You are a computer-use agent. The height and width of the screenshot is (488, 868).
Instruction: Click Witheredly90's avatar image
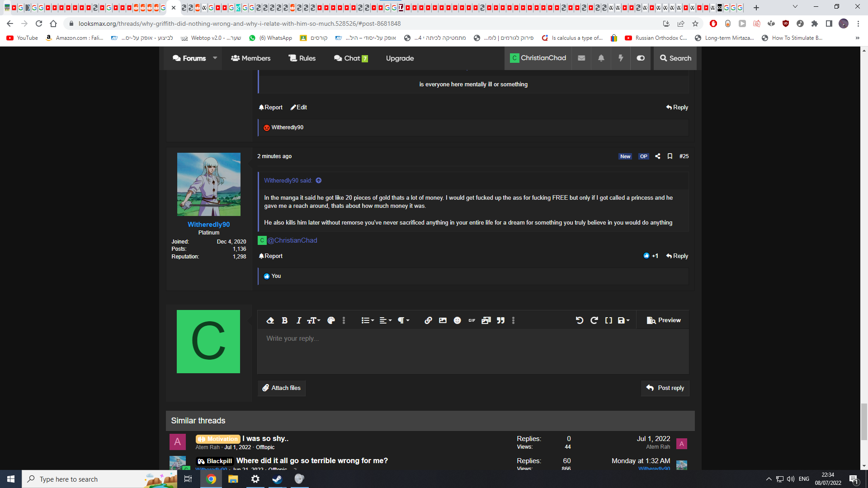[x=208, y=184]
